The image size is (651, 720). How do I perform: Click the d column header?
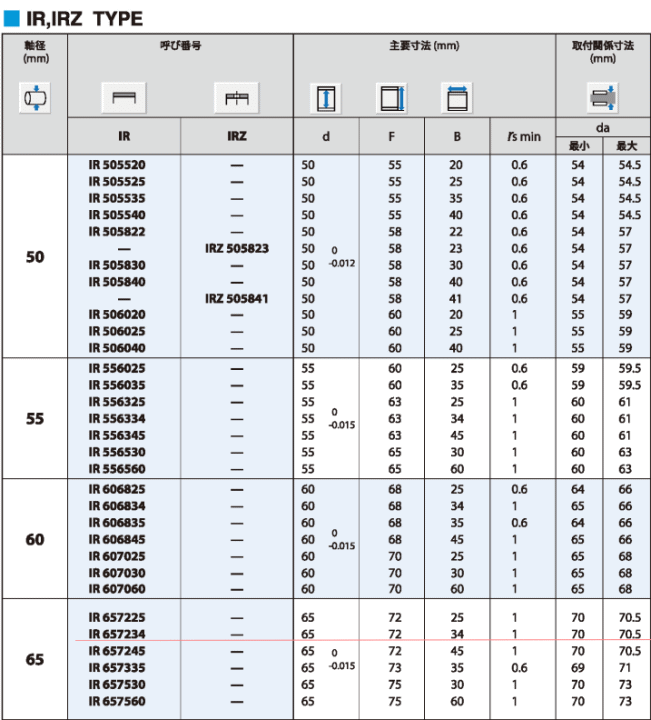(x=326, y=136)
